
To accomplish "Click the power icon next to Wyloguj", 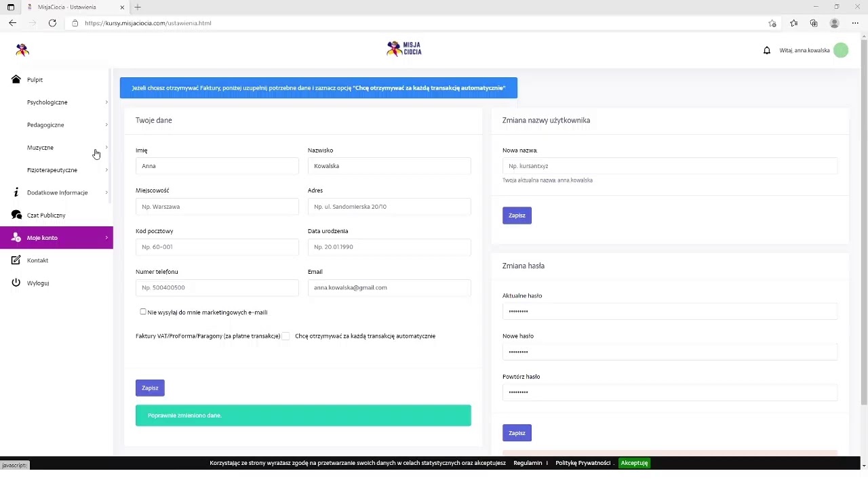I will pos(16,283).
